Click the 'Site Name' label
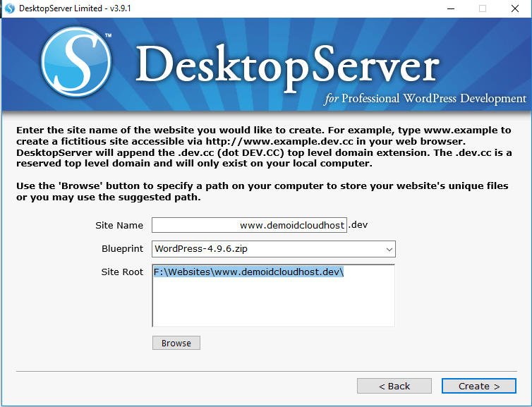The height and width of the screenshot is (407, 532). 119,226
